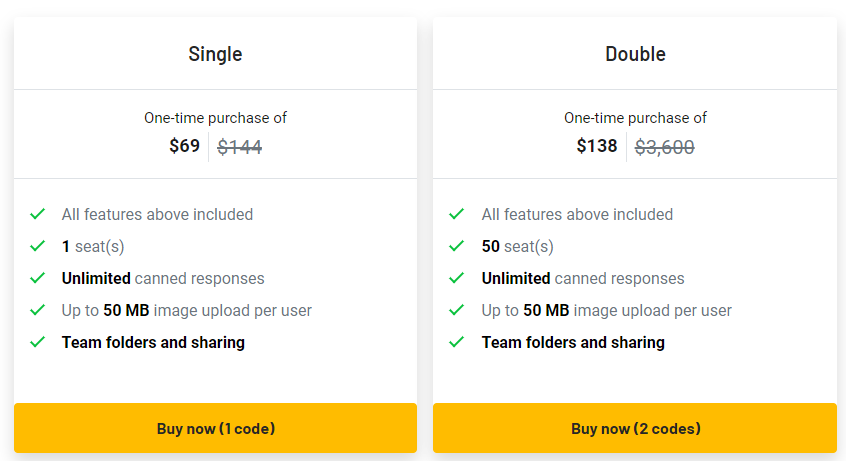The width and height of the screenshot is (846, 461).
Task: Click Double plan's 50 MB upload checkmark
Action: pyautogui.click(x=456, y=310)
